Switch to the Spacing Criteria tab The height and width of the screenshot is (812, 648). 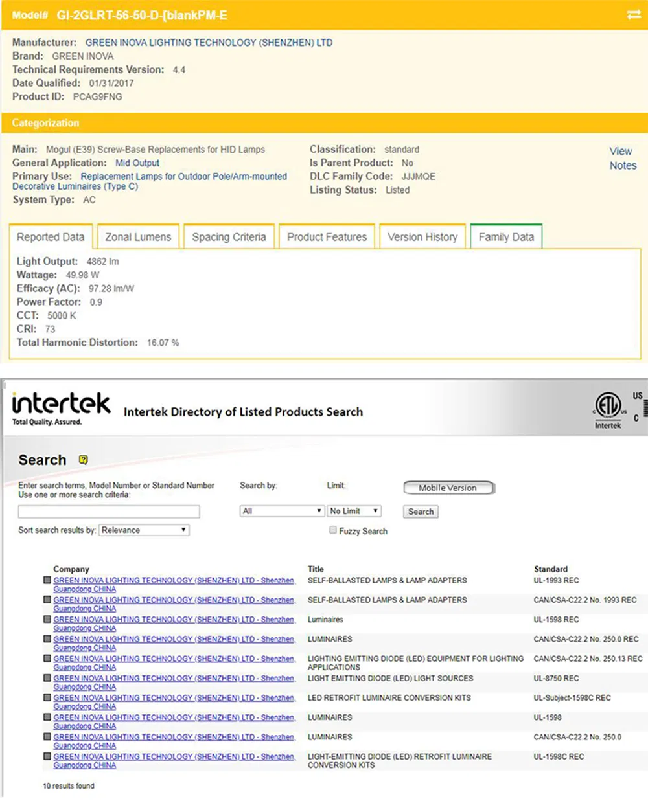point(229,237)
